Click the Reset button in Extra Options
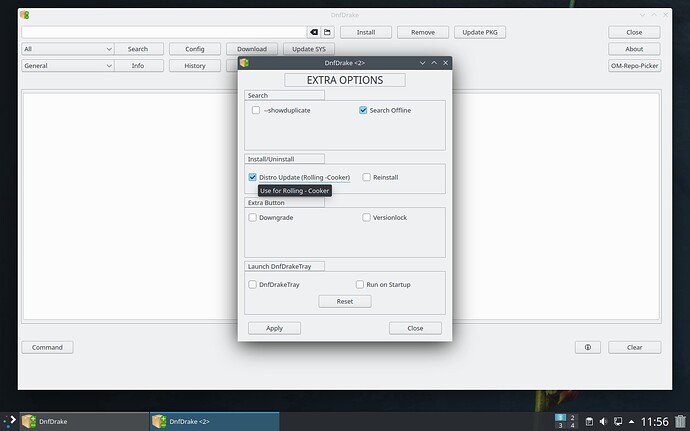Viewport: 690px width, 431px height. 345,302
